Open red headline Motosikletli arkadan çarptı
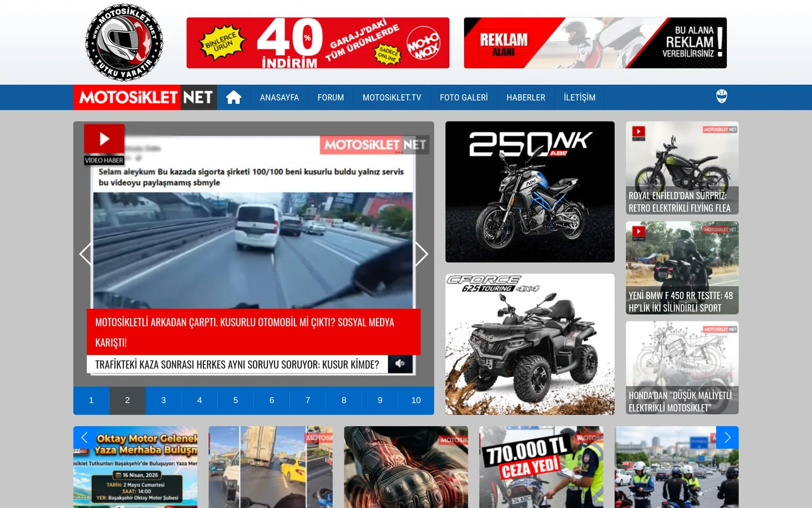The image size is (812, 508). [254, 332]
